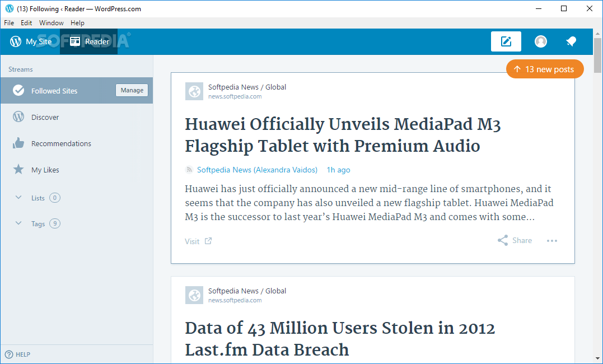Select the Followed Sites stream
Screen dimensions: 603x364
pyautogui.click(x=77, y=90)
